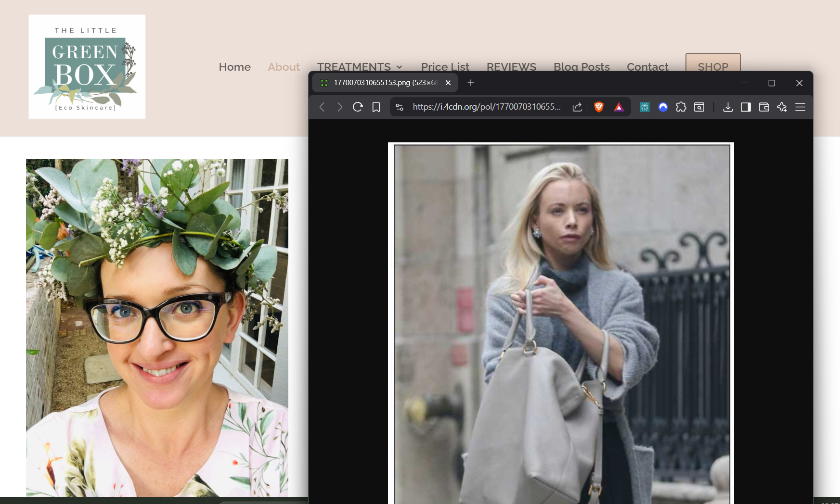Click the share icon in the address bar

coord(577,107)
